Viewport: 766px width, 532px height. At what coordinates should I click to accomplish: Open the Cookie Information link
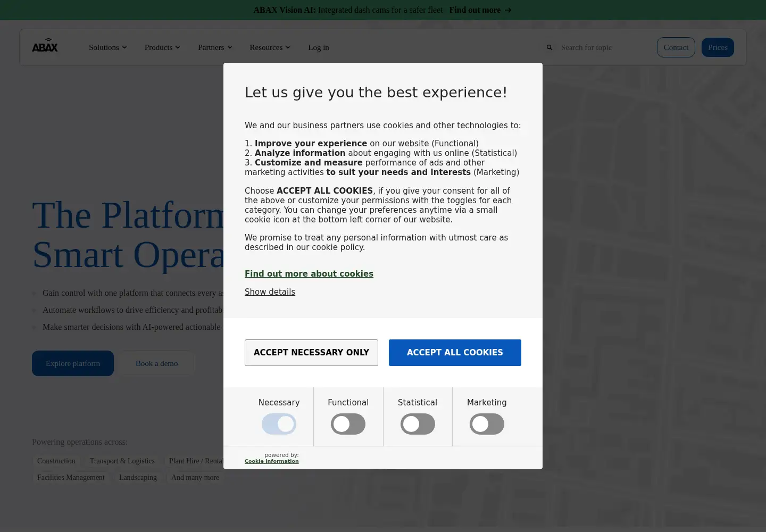(x=271, y=461)
